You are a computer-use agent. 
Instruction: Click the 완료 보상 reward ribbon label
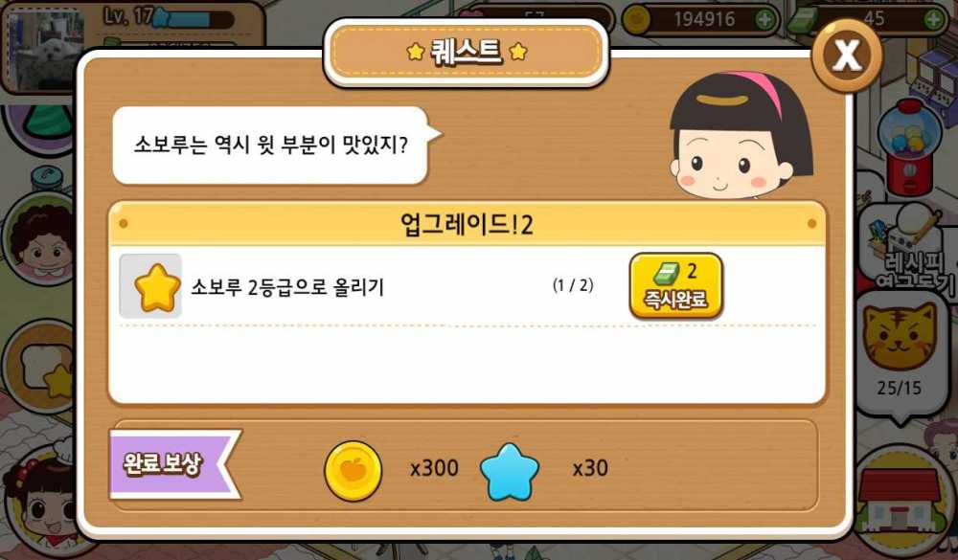pos(174,464)
